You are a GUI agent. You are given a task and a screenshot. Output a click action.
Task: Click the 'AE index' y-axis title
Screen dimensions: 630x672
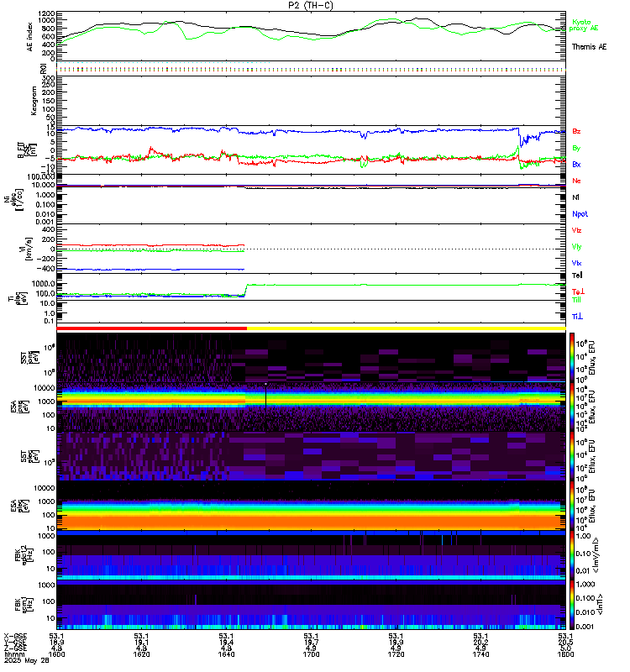[30, 36]
